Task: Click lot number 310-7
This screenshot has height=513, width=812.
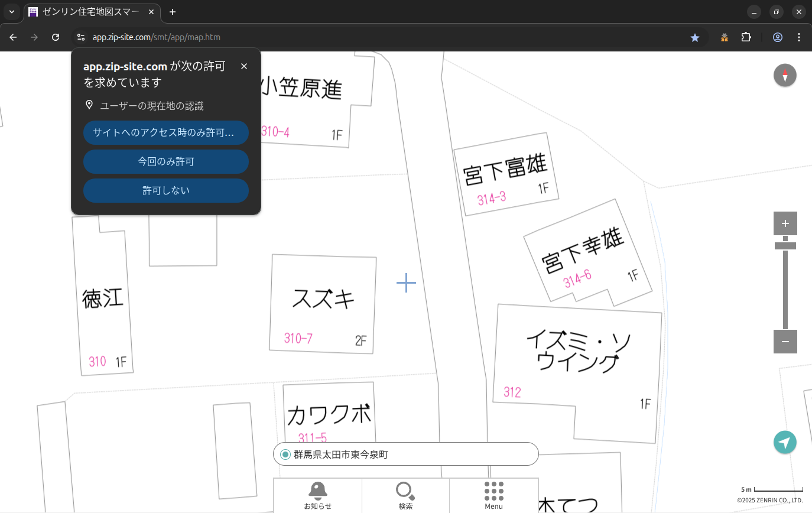Action: tap(298, 338)
